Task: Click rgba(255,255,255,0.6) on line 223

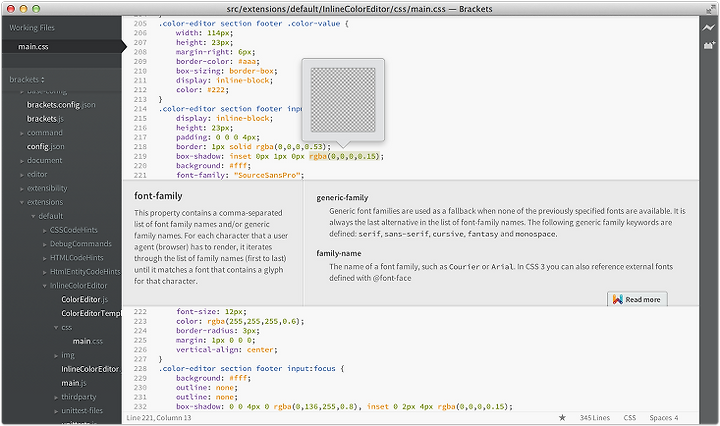Action: [254, 321]
